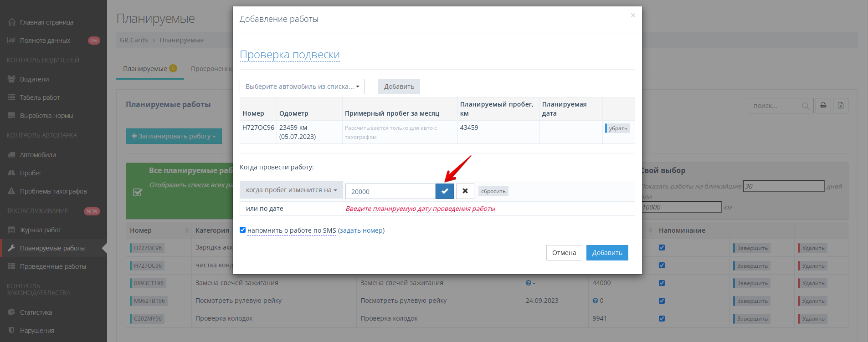Click the search magnifier icon
Image resolution: width=868 pixels, height=342 pixels.
point(805,106)
